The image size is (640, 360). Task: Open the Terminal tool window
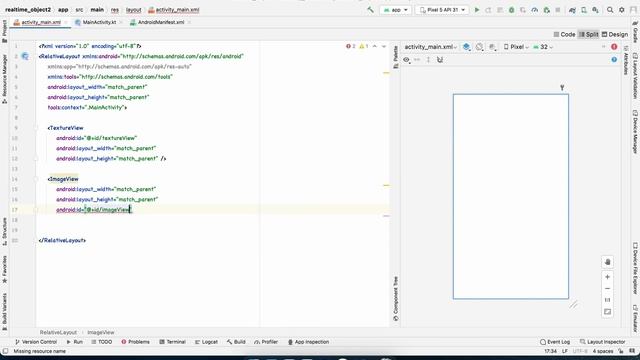click(x=172, y=342)
